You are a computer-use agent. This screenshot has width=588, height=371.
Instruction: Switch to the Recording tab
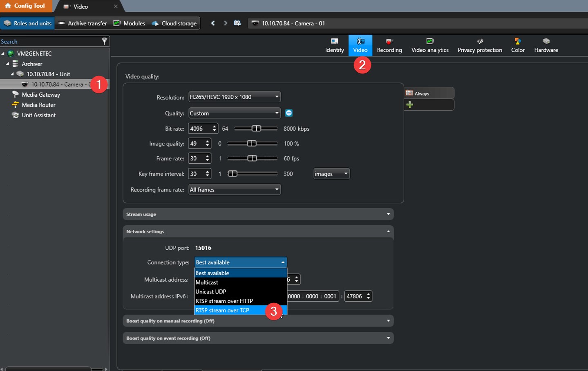point(389,45)
